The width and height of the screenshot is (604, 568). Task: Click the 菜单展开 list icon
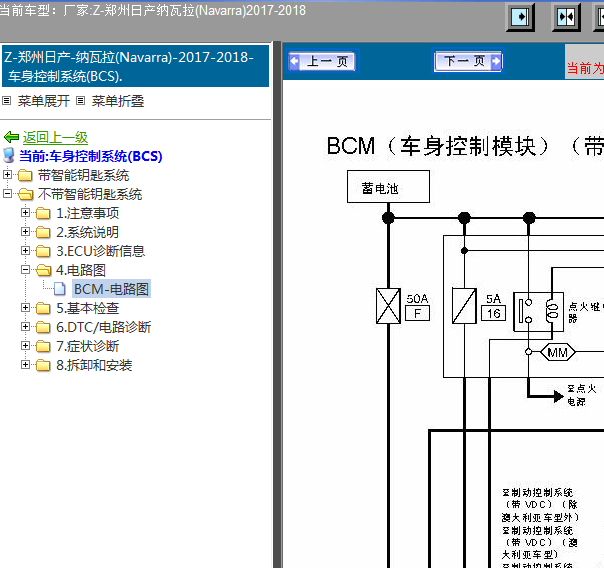[x=7, y=101]
